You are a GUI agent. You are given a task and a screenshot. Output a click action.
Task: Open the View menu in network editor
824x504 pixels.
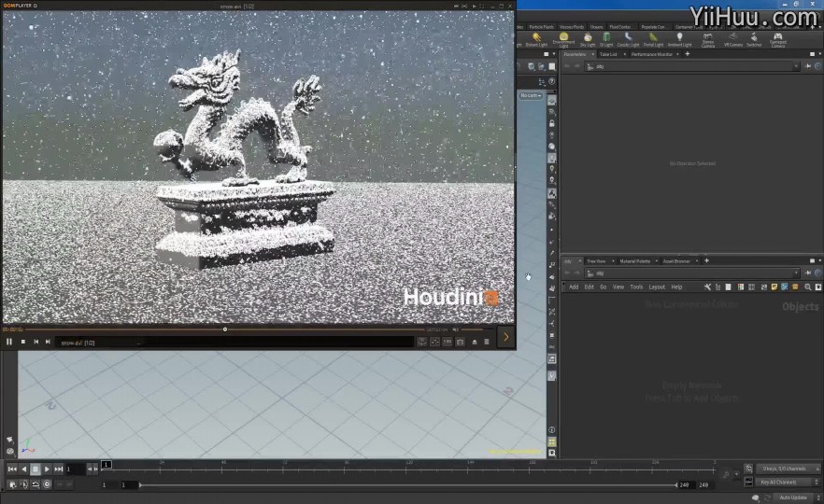tap(618, 287)
